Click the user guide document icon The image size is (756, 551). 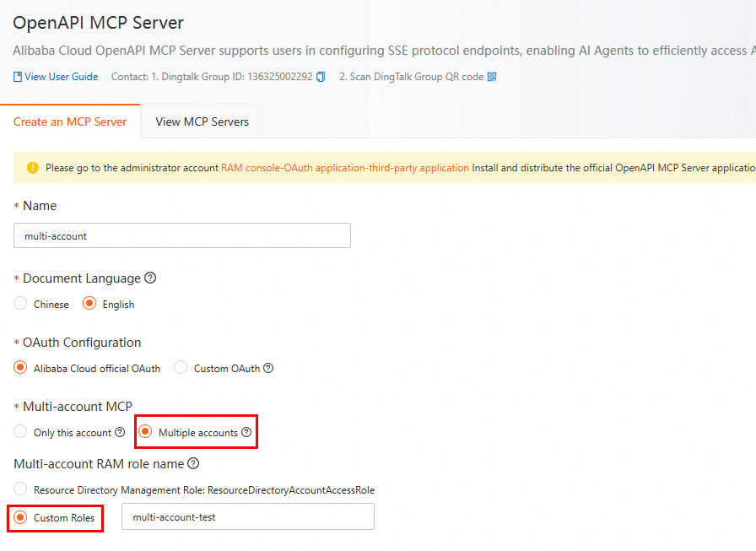tap(18, 77)
